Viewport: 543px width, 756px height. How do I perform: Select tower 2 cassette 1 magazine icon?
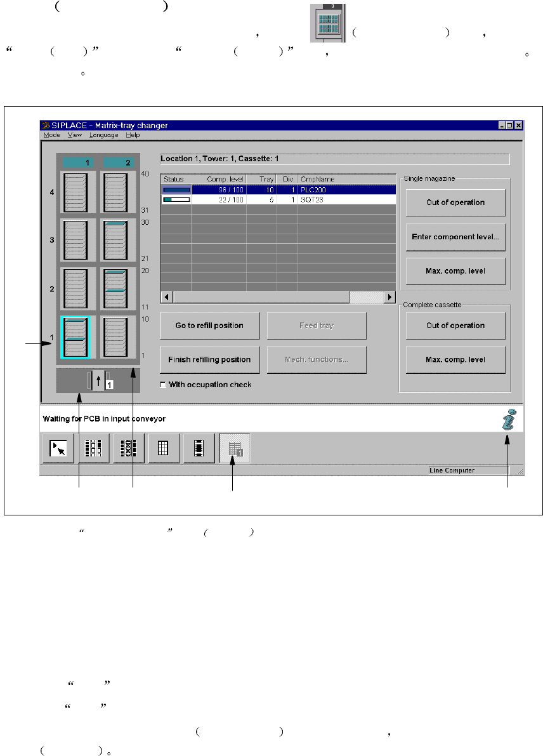point(115,337)
